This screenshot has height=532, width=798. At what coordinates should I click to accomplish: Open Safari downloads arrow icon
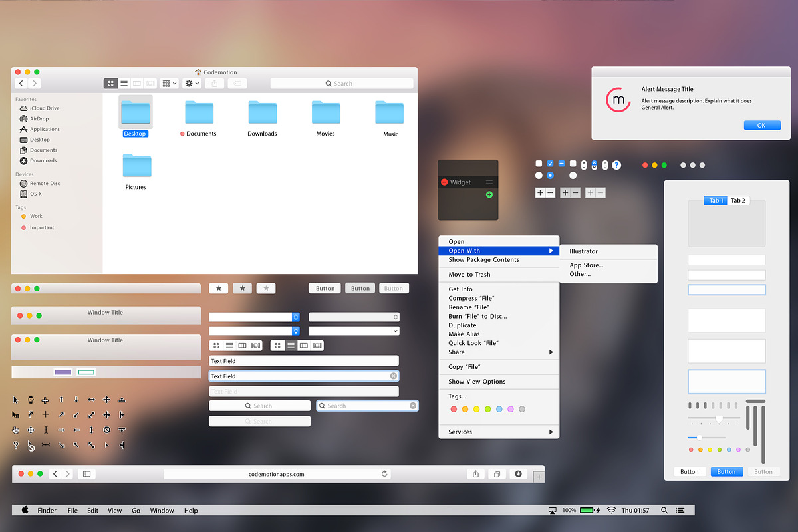pyautogui.click(x=519, y=474)
